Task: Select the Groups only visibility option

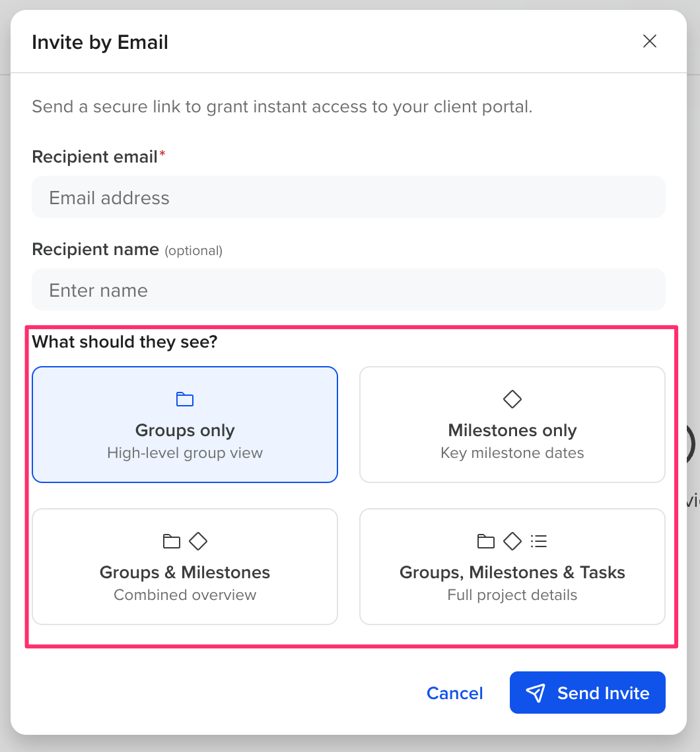Action: click(x=185, y=424)
